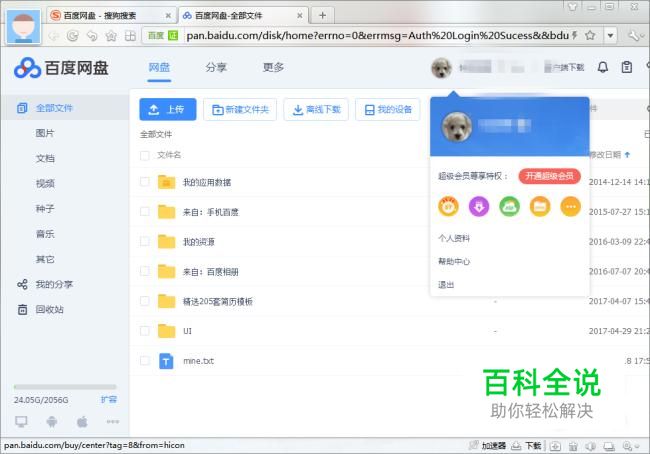This screenshot has height=454, width=650.
Task: Sort by 修改日期 arrow
Action: click(x=627, y=155)
